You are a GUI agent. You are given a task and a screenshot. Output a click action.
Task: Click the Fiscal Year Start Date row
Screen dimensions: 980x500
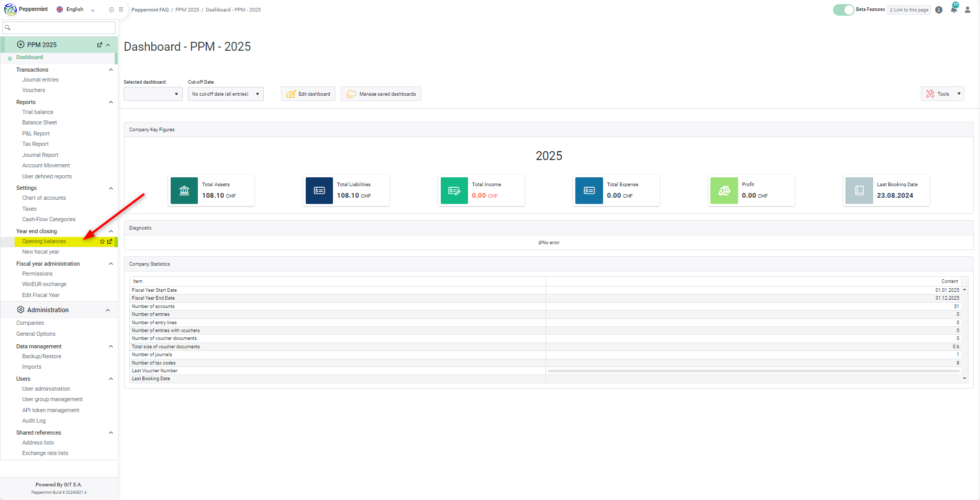(545, 290)
